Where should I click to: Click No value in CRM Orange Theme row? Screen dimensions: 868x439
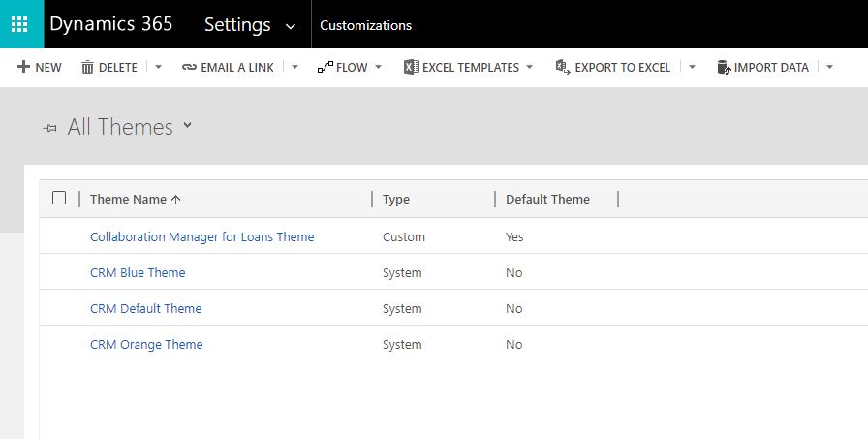pyautogui.click(x=514, y=344)
